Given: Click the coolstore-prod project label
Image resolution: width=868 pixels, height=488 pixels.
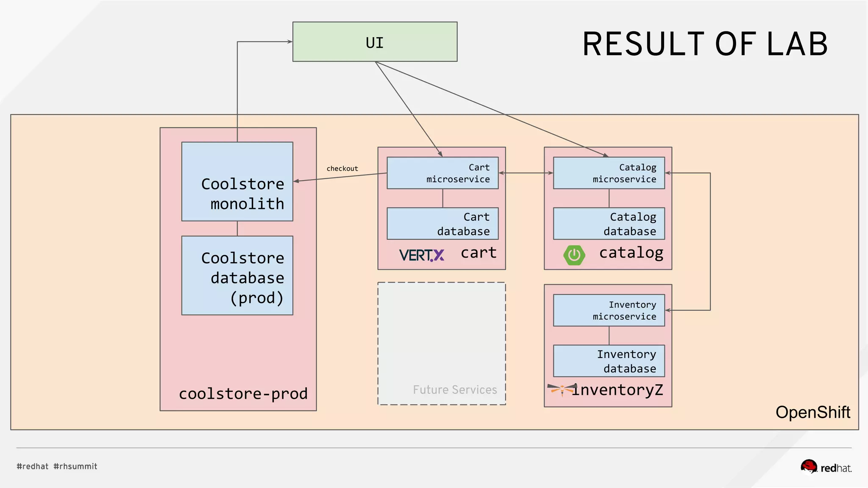Looking at the screenshot, I should 243,394.
